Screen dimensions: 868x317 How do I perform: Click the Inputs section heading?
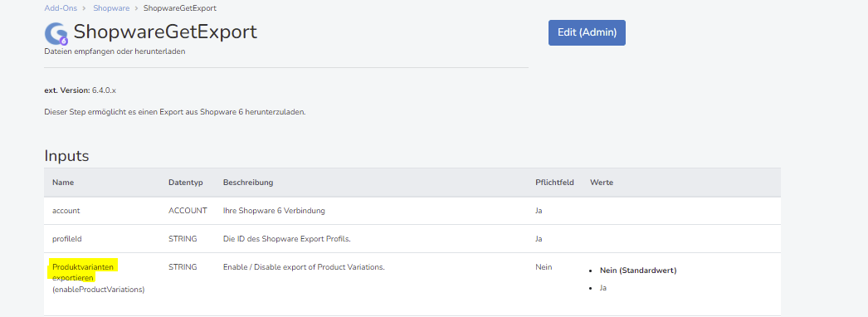(66, 156)
